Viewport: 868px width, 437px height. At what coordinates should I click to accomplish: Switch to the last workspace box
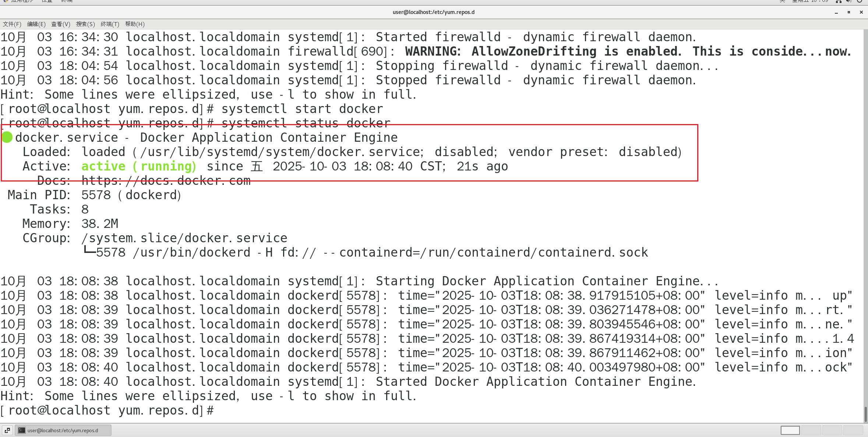pyautogui.click(x=853, y=430)
